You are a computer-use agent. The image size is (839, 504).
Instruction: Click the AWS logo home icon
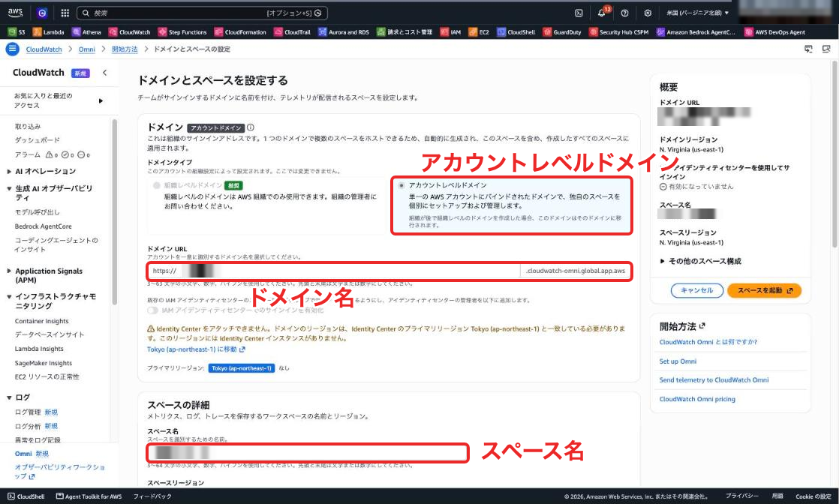tap(15, 12)
